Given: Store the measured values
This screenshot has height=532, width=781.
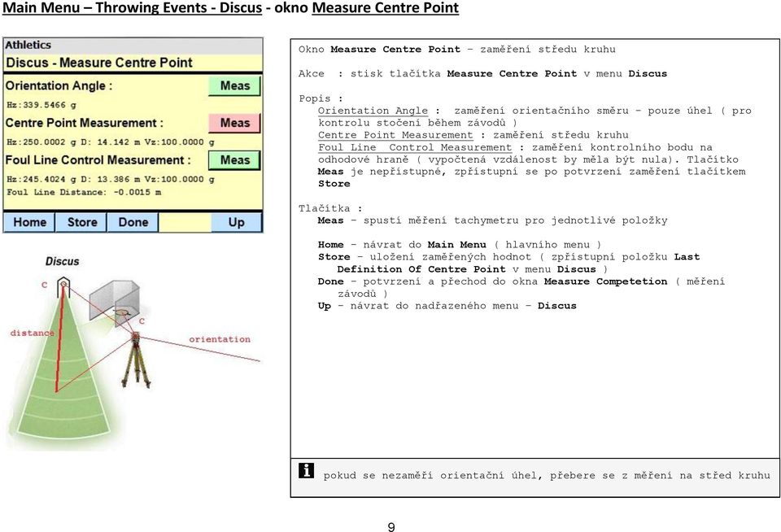Looking at the screenshot, I should [81, 222].
